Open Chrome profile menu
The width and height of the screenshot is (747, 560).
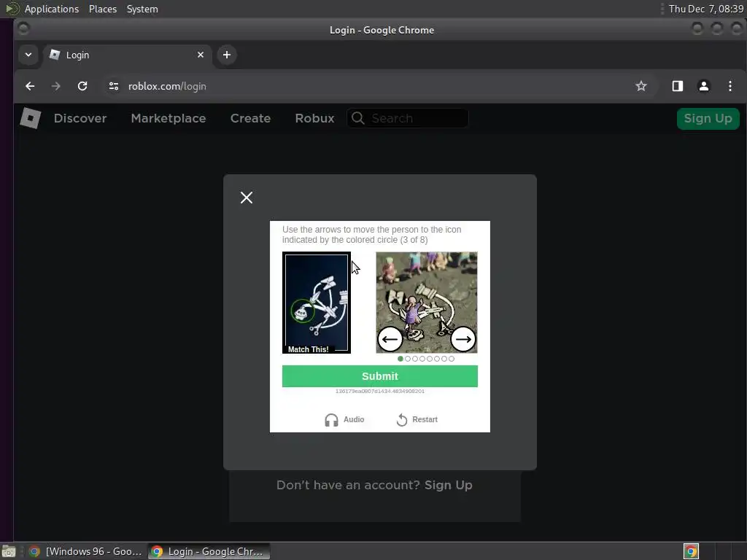coord(704,86)
